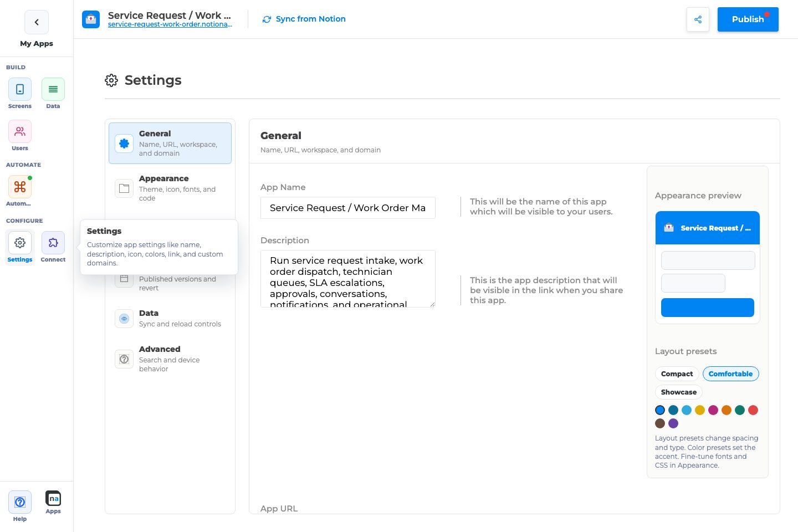798x532 pixels.
Task: Open the service-request-work-order notion link
Action: [170, 24]
